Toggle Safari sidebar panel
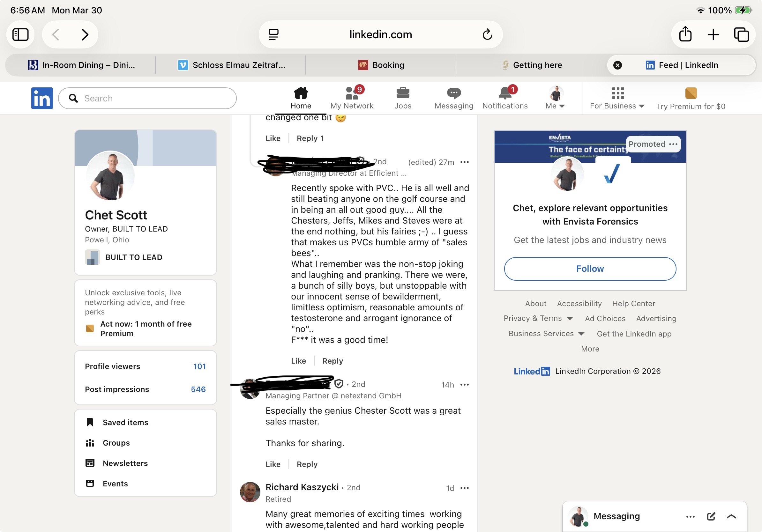Screen dimensions: 762x532 click(x=20, y=34)
